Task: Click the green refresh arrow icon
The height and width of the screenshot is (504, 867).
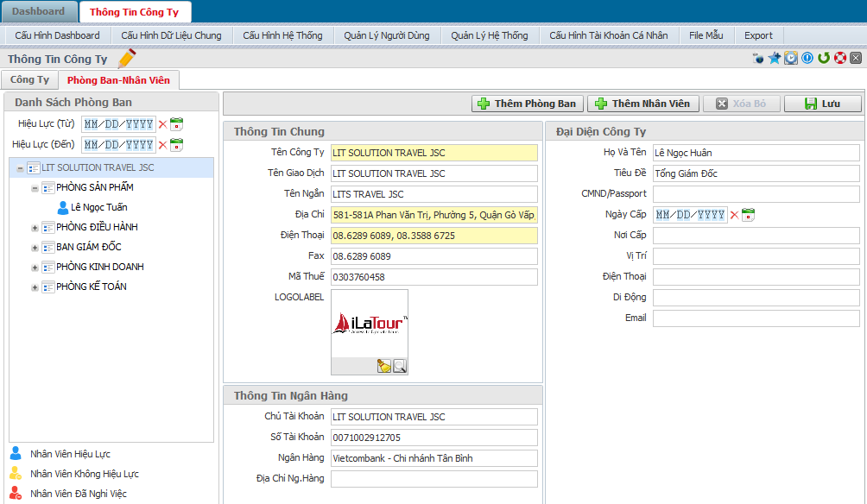Action: tap(824, 58)
